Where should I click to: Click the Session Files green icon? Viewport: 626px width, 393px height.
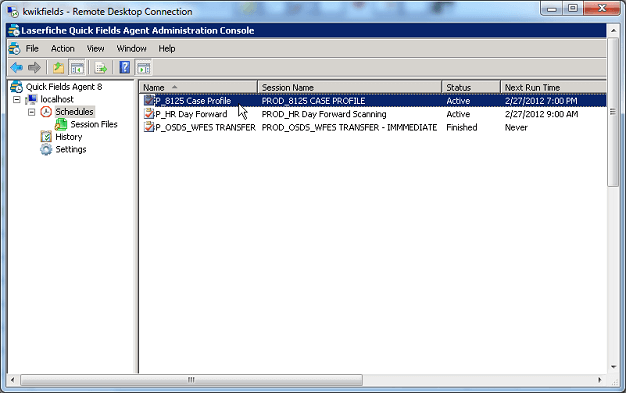click(61, 125)
